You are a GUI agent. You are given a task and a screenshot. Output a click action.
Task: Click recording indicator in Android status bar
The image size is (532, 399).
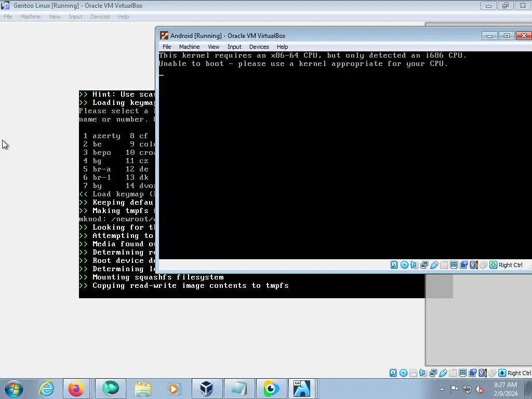pyautogui.click(x=463, y=265)
